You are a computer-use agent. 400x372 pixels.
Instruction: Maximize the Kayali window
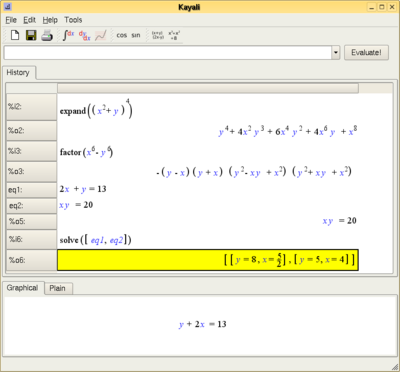pyautogui.click(x=382, y=7)
